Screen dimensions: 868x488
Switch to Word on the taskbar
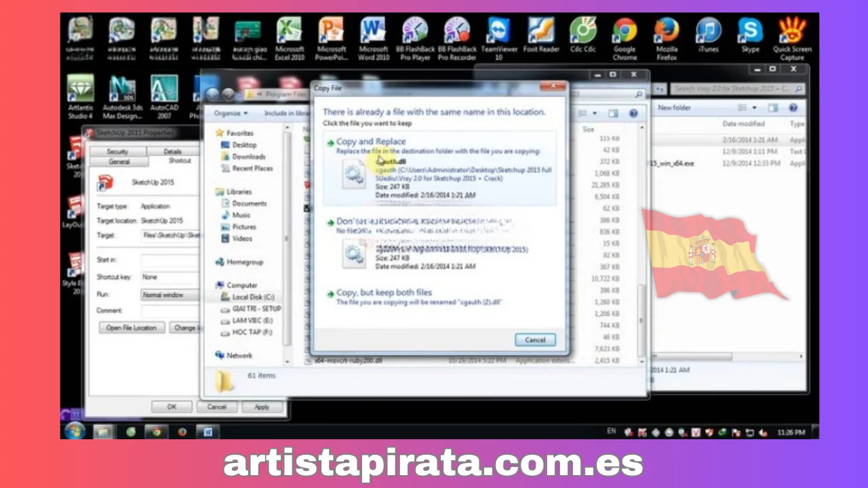click(208, 431)
